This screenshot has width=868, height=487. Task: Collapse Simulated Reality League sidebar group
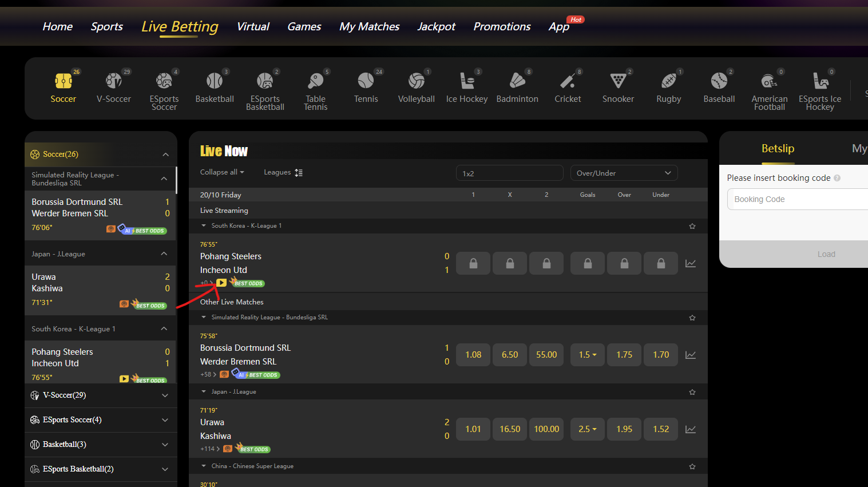[164, 179]
